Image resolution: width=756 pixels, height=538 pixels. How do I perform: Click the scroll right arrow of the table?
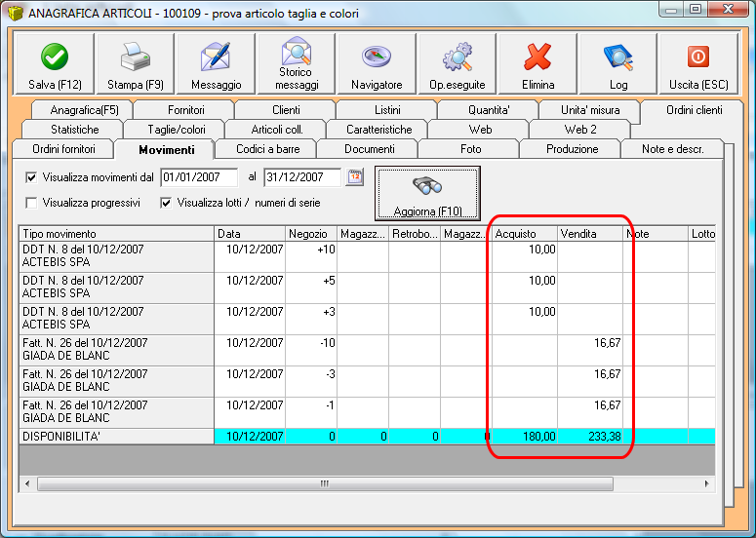tap(707, 483)
